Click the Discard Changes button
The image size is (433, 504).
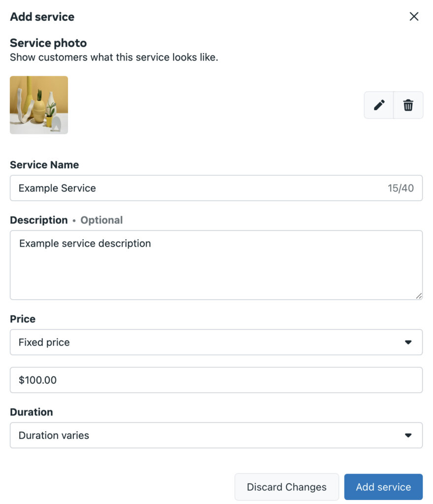click(287, 487)
